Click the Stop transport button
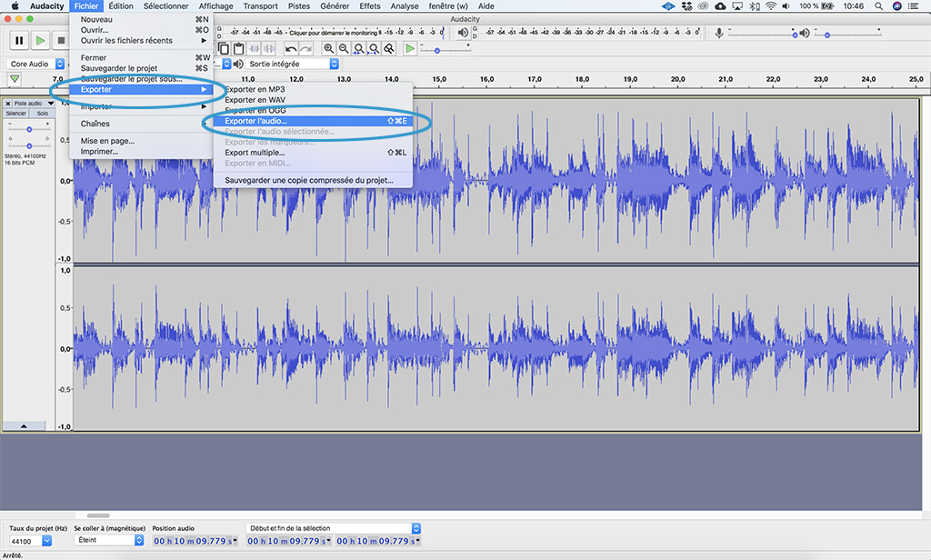This screenshot has height=560, width=931. click(61, 40)
